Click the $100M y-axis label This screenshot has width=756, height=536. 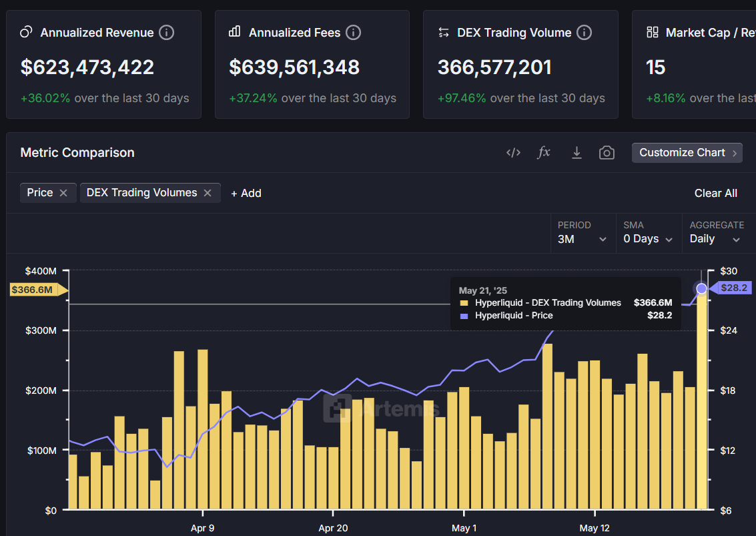pyautogui.click(x=41, y=451)
